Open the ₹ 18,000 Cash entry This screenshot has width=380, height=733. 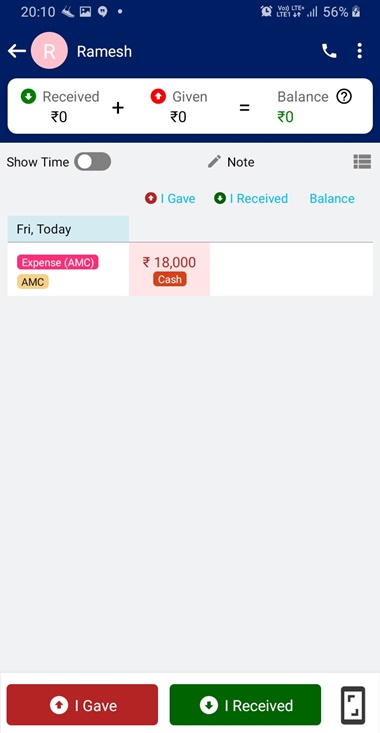point(169,270)
